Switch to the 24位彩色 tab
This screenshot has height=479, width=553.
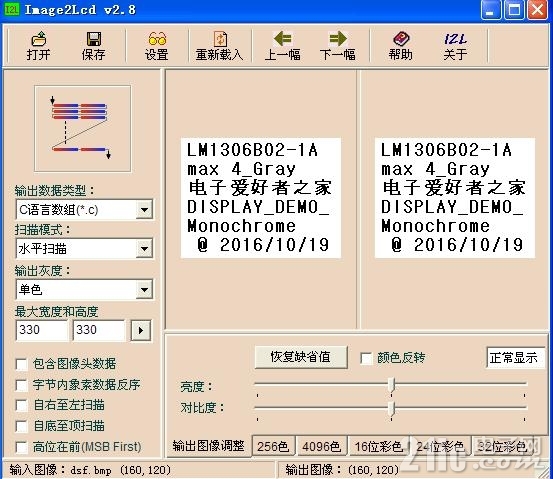(x=440, y=447)
